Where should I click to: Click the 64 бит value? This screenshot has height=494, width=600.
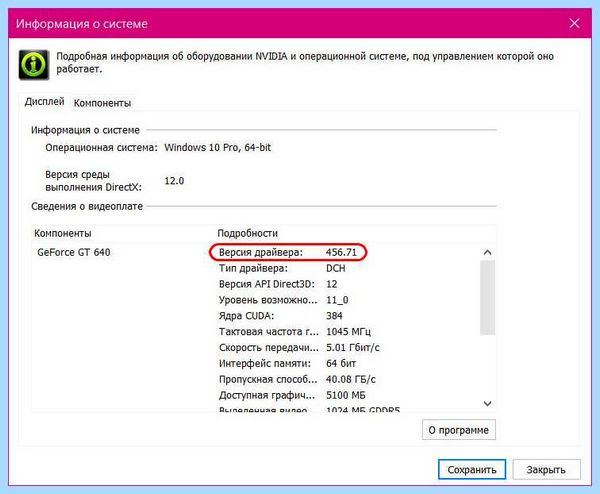coord(341,364)
